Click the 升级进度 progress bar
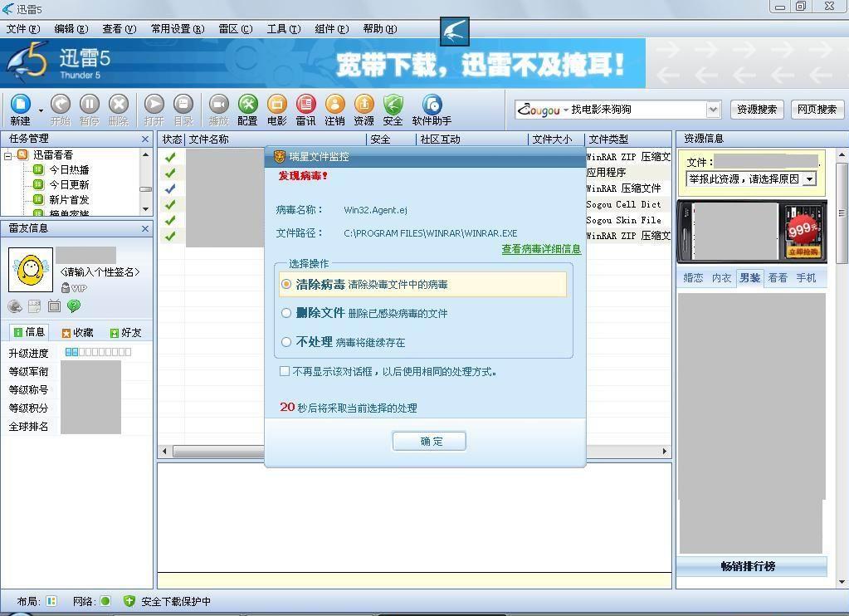The image size is (849, 616). pos(98,352)
